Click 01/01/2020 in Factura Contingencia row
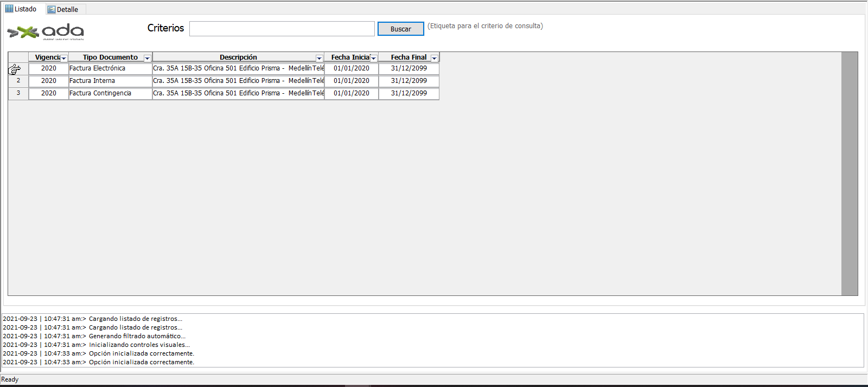868x387 pixels. [351, 93]
